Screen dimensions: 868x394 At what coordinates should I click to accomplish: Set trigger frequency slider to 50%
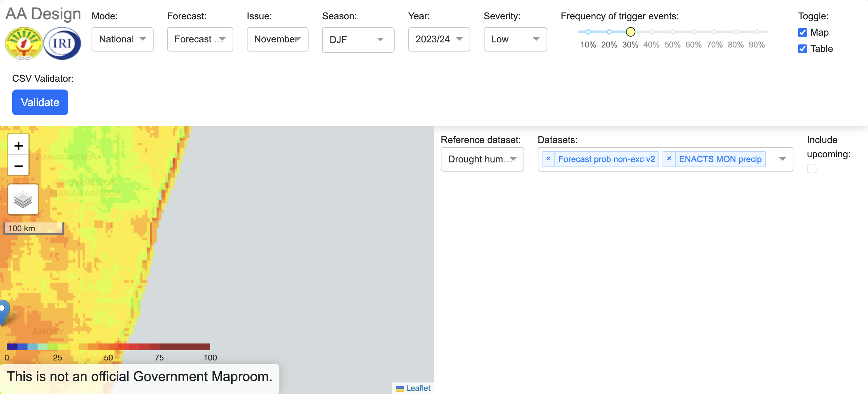tap(672, 32)
